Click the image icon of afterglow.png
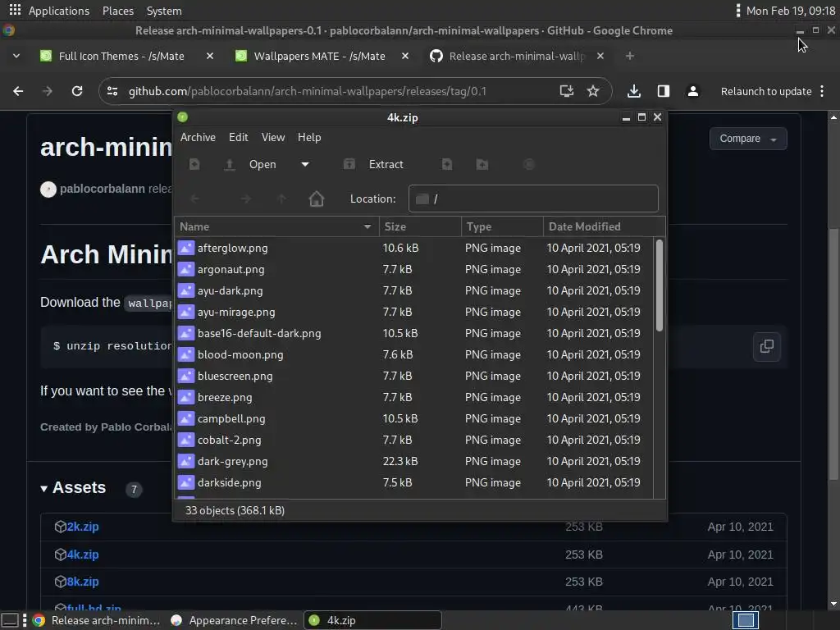840x630 pixels. tap(186, 248)
